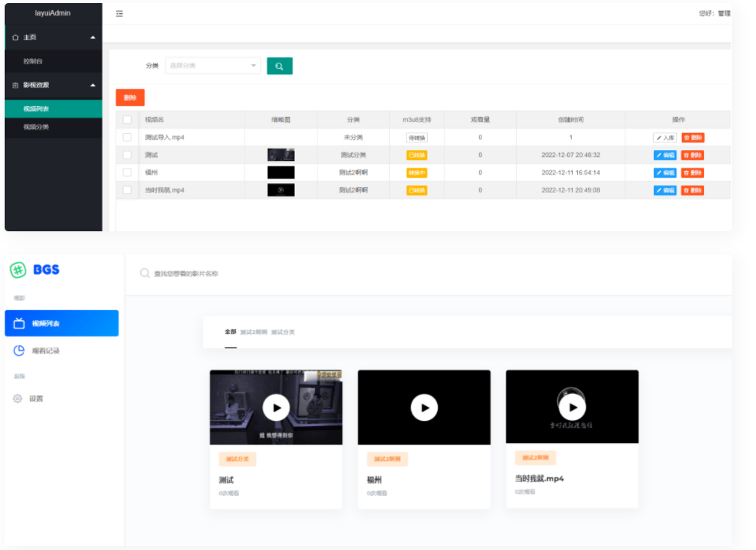Click the BGS logo icon
The image size is (756, 550).
click(x=18, y=270)
